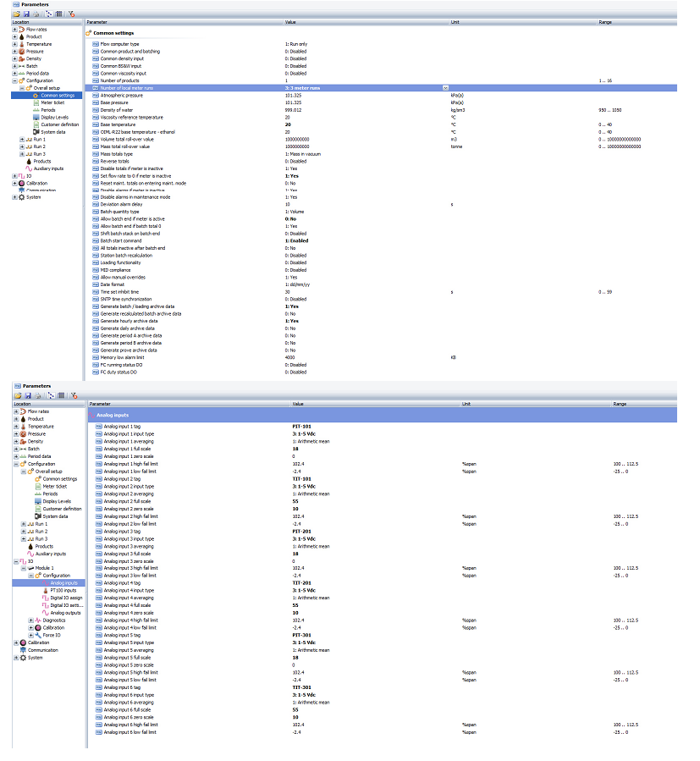700x761 pixels.
Task: Click Range column header in lower window
Action: (644, 404)
